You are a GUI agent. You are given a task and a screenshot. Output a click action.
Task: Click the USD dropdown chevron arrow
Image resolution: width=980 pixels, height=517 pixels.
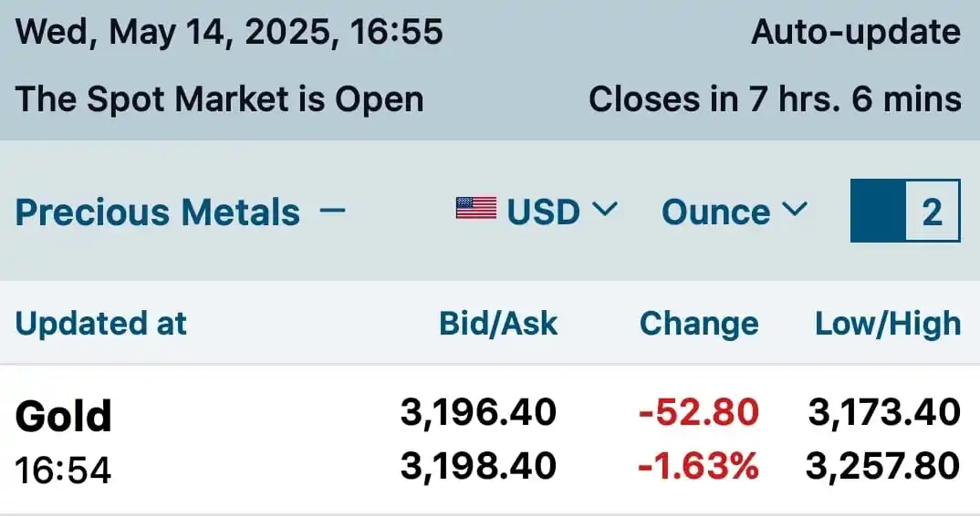pos(604,209)
